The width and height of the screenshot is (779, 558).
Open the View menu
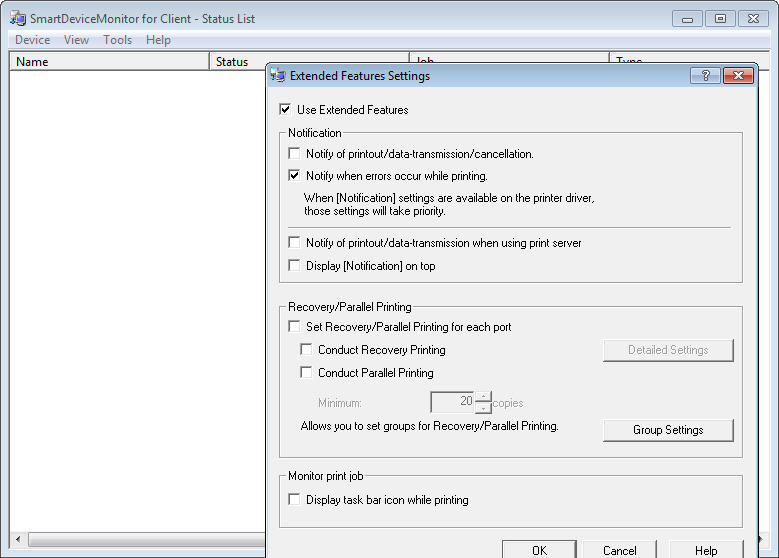click(x=77, y=40)
